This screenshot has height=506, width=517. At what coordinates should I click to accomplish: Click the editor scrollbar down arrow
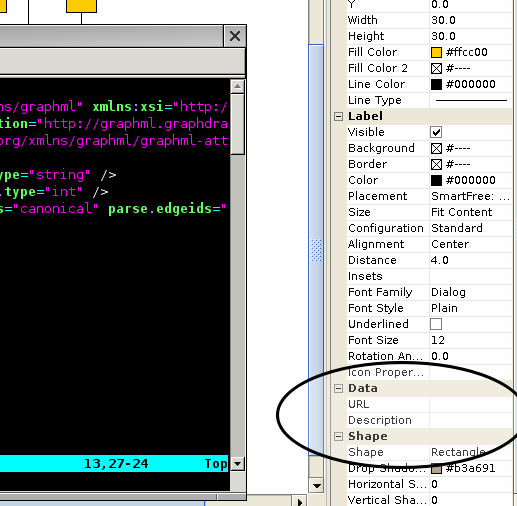click(237, 464)
